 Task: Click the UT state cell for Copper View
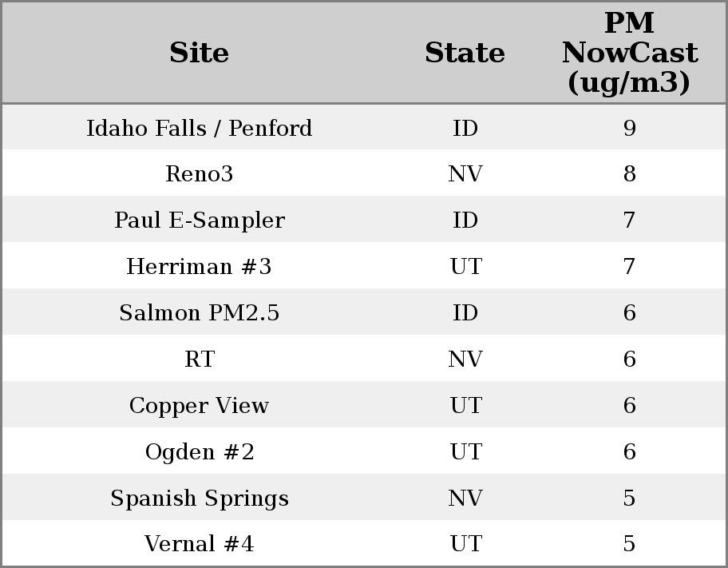pyautogui.click(x=465, y=406)
